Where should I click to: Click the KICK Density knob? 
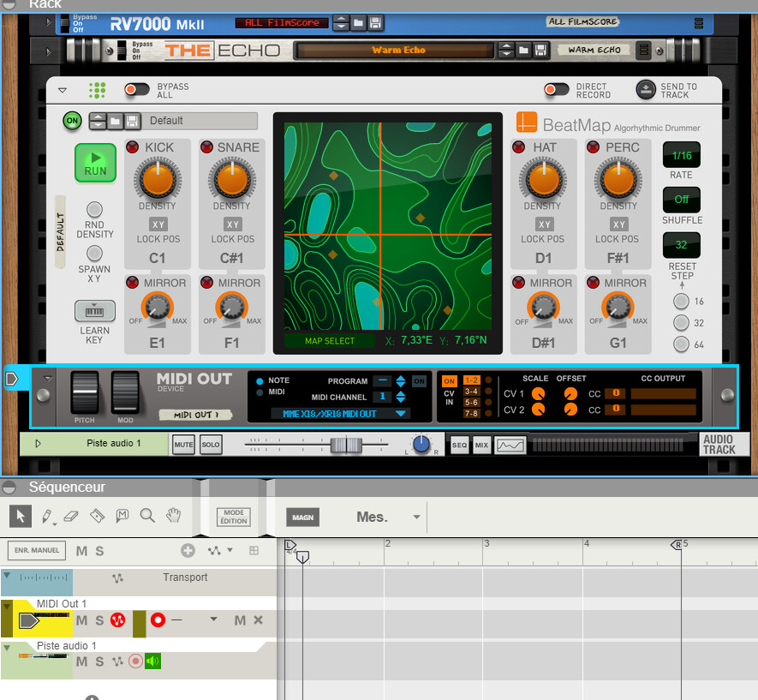(x=157, y=180)
